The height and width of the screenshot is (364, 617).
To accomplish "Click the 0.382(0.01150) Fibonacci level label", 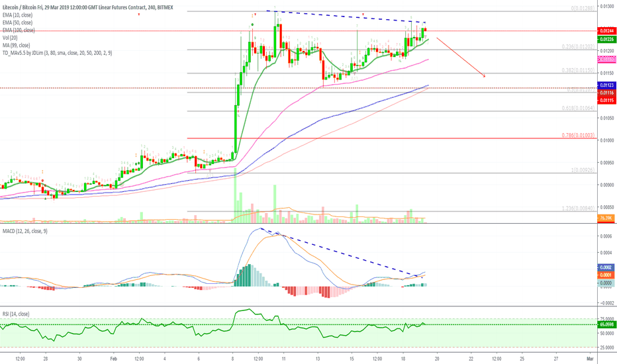I will (x=578, y=70).
